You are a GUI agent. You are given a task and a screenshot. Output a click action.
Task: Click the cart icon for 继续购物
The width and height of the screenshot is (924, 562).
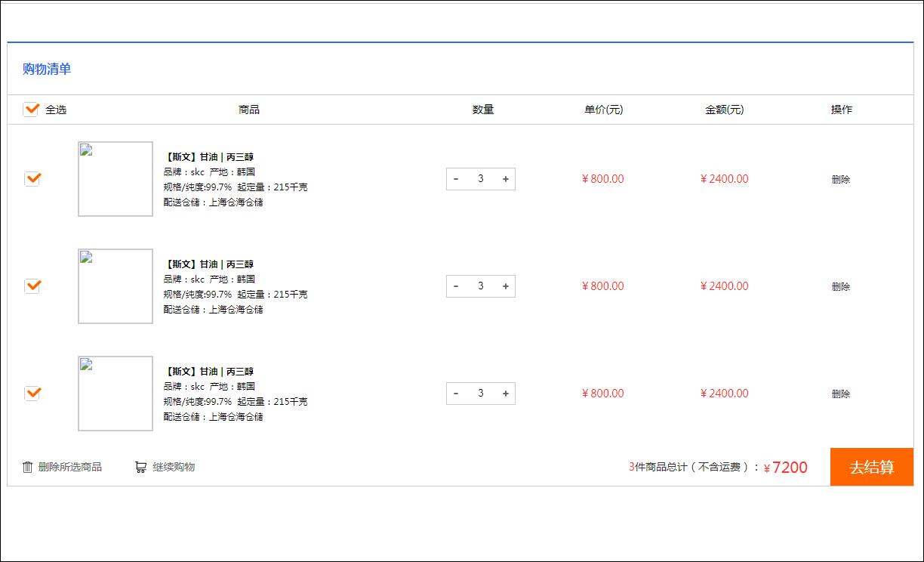pos(140,467)
